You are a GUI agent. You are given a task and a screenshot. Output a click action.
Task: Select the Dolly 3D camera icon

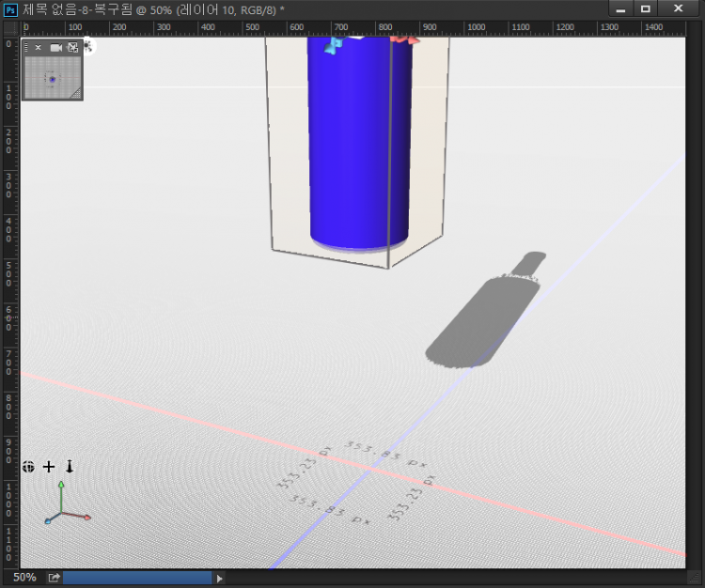click(69, 466)
